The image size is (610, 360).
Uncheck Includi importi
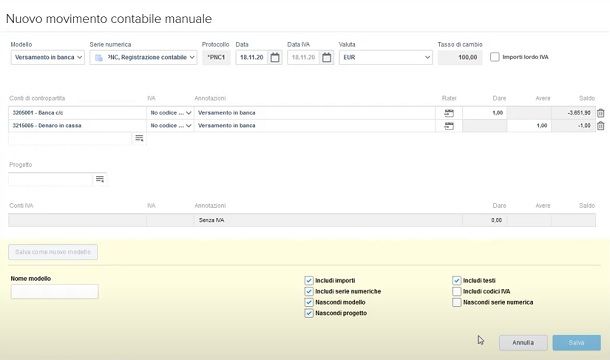tap(309, 280)
